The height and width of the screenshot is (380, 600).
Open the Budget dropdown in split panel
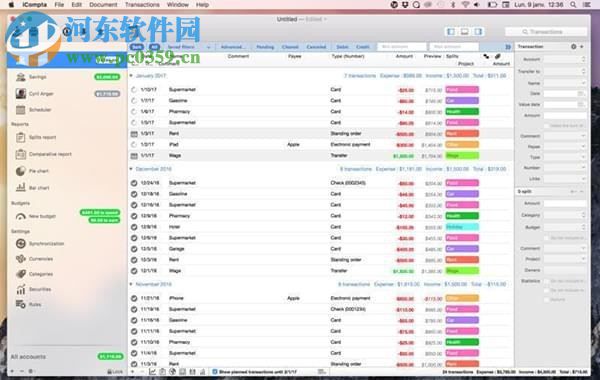tap(565, 227)
